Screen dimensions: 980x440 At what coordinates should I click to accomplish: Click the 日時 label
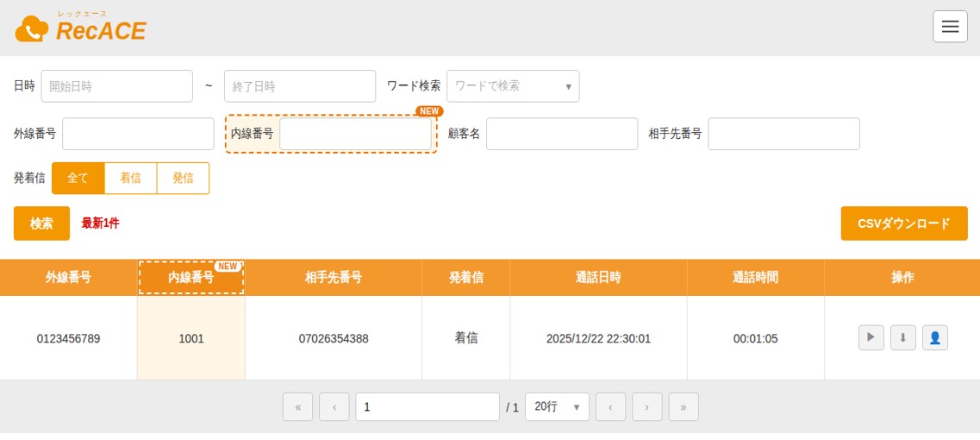point(24,86)
